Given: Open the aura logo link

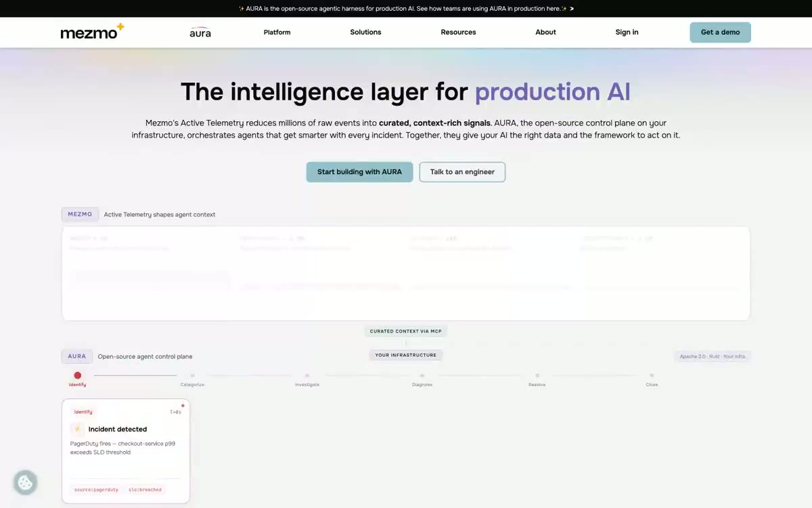Looking at the screenshot, I should [x=200, y=33].
